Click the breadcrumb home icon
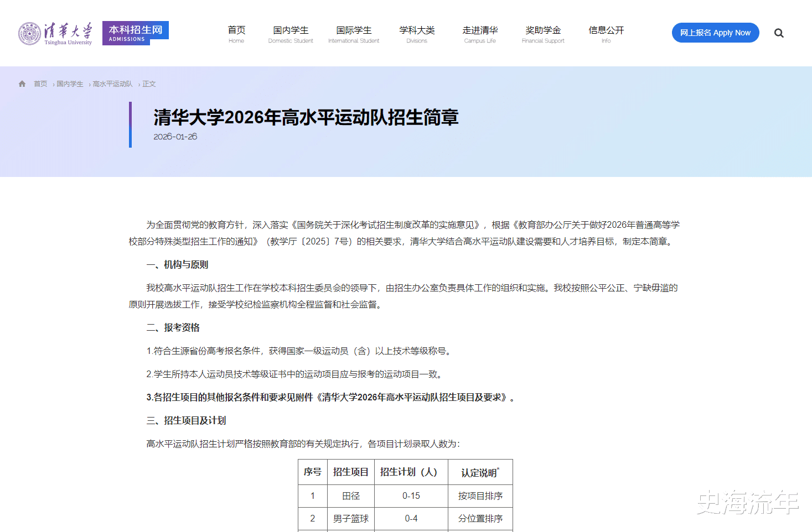The width and height of the screenshot is (812, 532). (x=22, y=84)
